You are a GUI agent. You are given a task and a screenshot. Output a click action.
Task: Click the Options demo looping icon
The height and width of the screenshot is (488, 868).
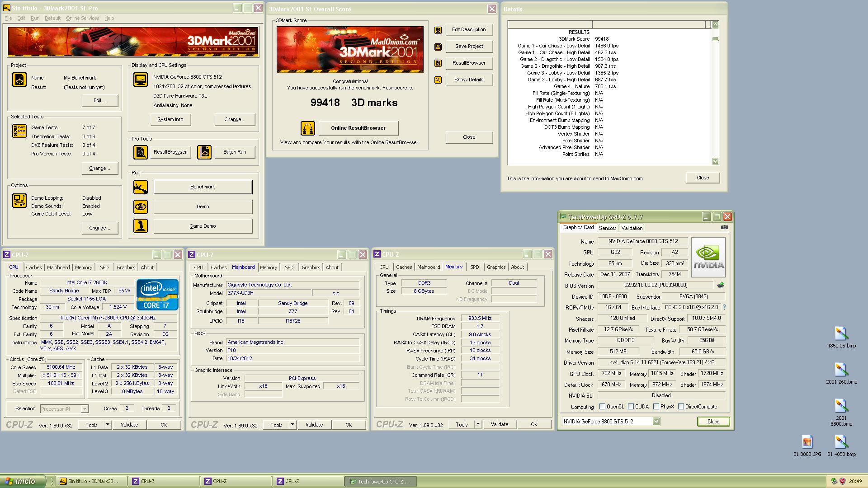click(19, 201)
